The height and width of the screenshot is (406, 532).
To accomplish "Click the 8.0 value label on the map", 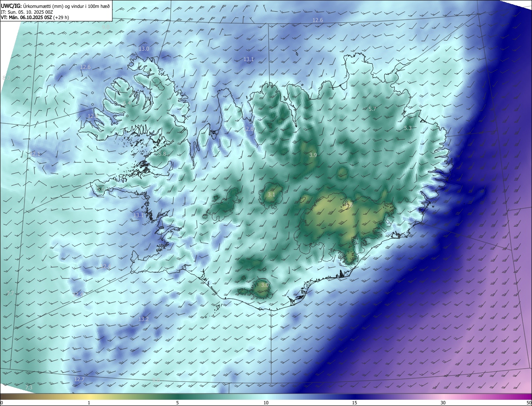I will click(x=6, y=78).
